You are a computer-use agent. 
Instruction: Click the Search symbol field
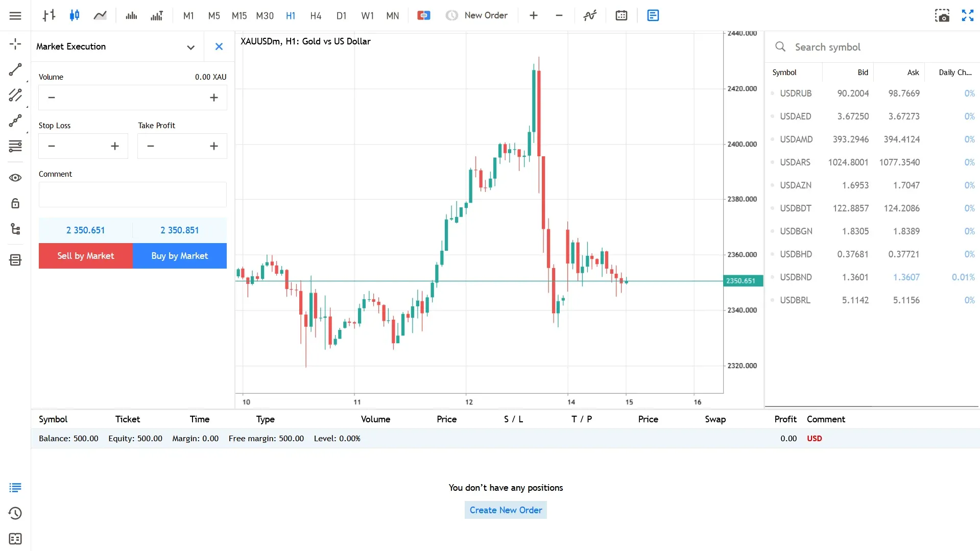tap(868, 47)
